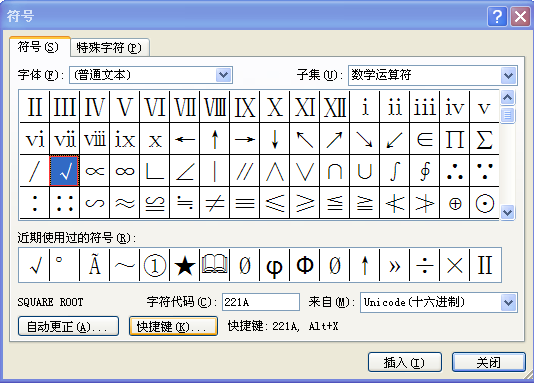This screenshot has height=383, width=534.
Task: Choose the division sign in recent symbols
Action: pyautogui.click(x=424, y=265)
